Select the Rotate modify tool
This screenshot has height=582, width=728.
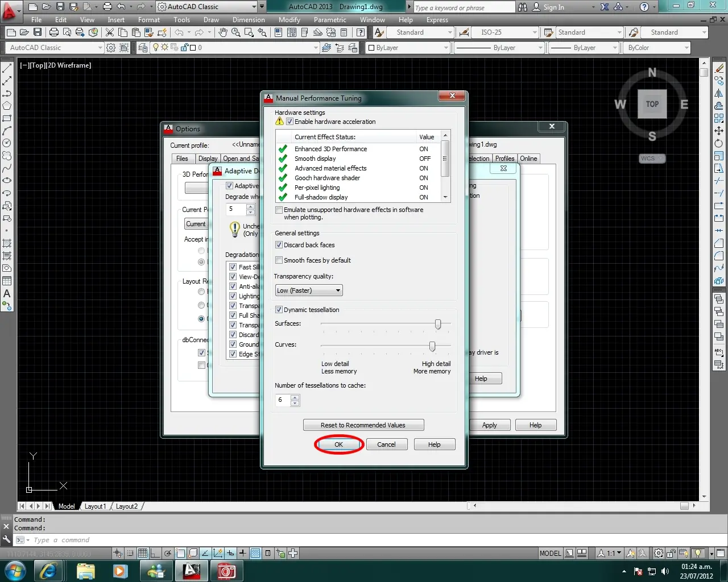[719, 143]
